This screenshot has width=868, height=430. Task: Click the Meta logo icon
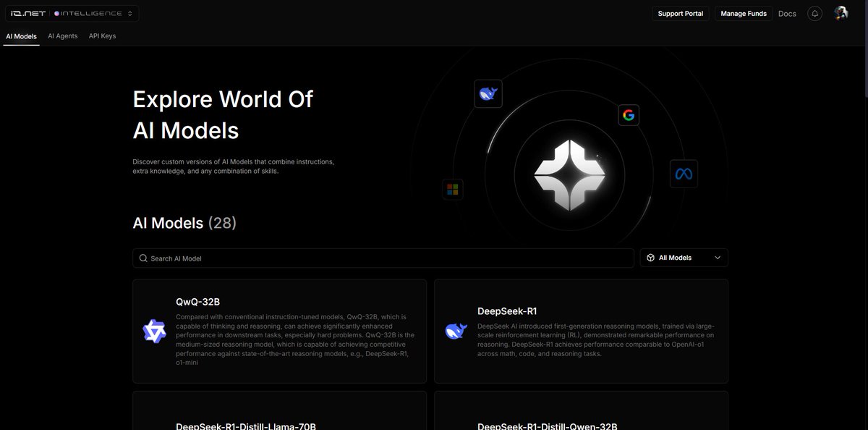[684, 174]
